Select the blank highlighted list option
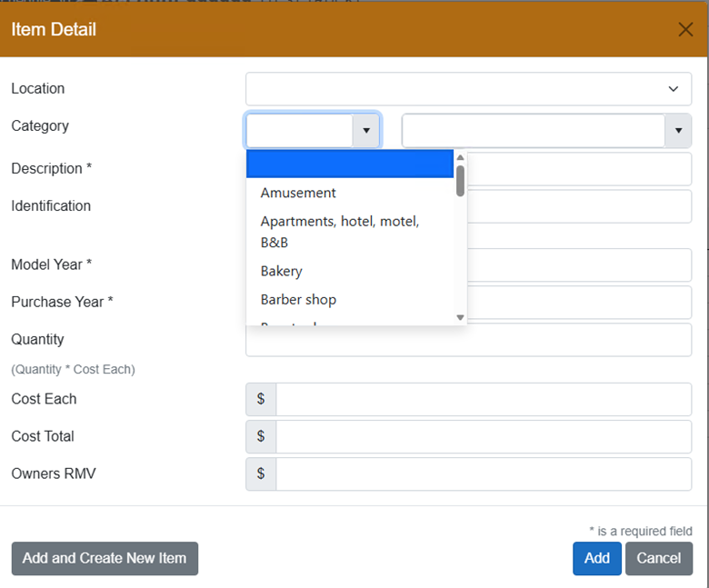Screen dimensions: 709x588 point(349,164)
